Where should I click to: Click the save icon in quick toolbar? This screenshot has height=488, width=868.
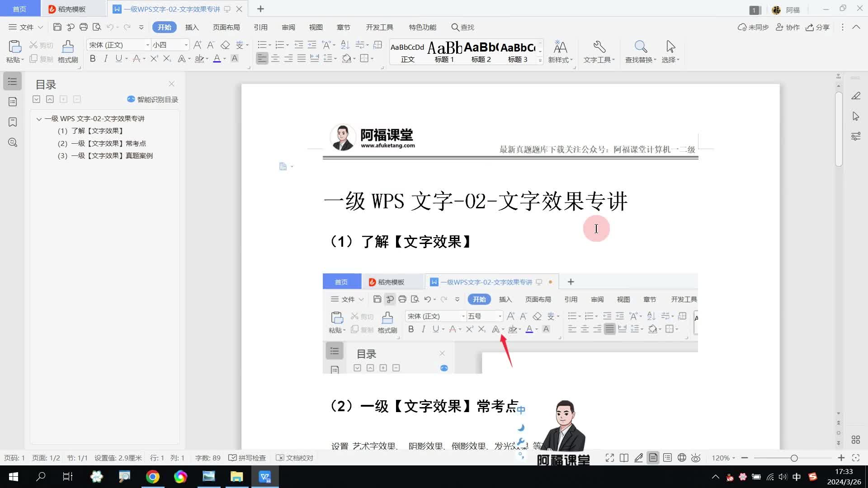pos(57,27)
